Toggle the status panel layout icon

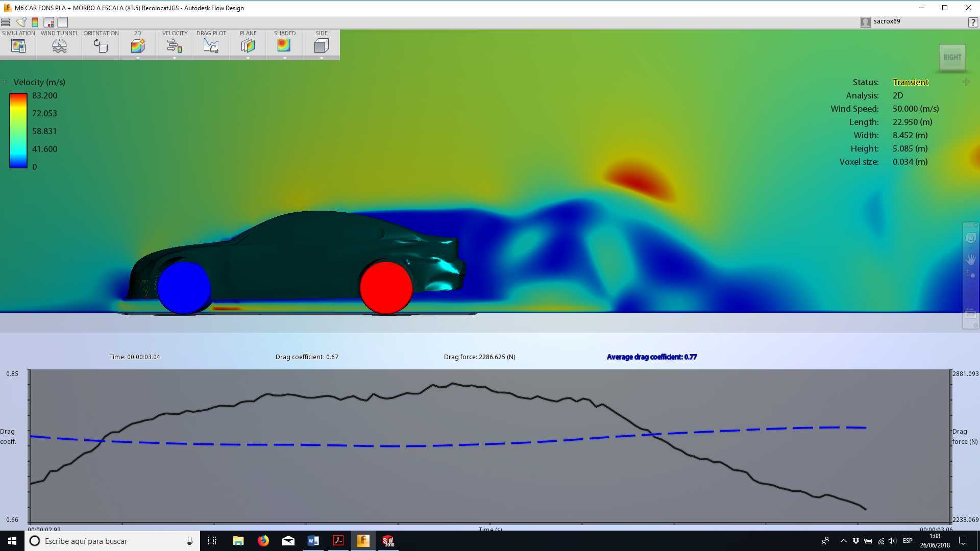49,22
